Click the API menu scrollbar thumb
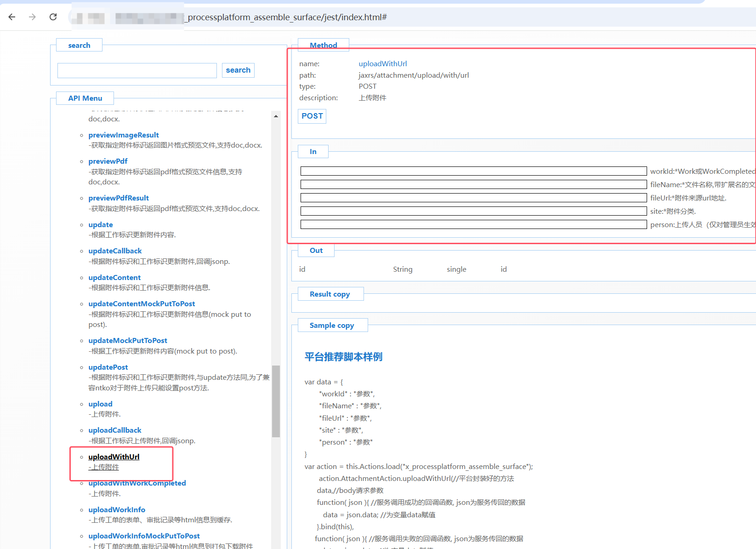This screenshot has height=549, width=756. pos(276,401)
